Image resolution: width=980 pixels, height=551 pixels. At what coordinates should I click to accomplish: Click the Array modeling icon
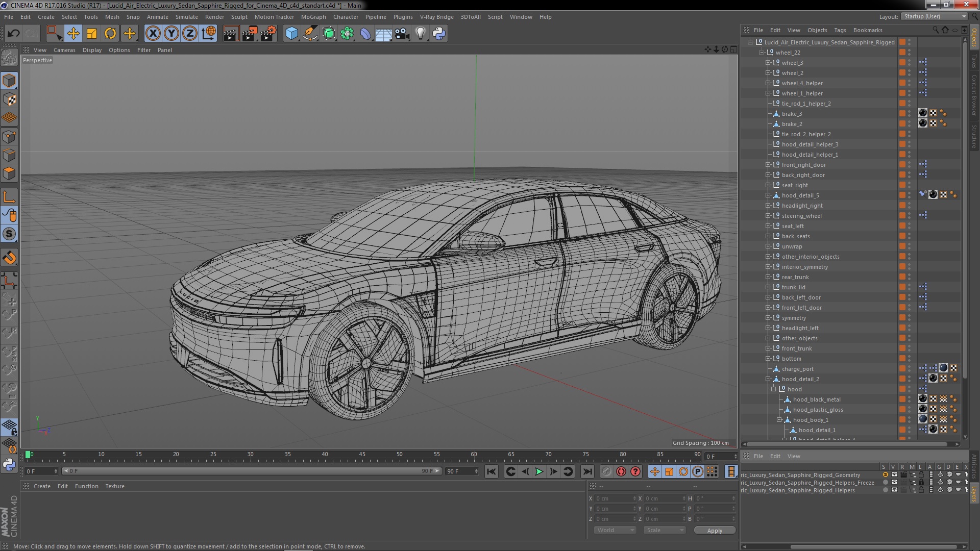pos(347,34)
